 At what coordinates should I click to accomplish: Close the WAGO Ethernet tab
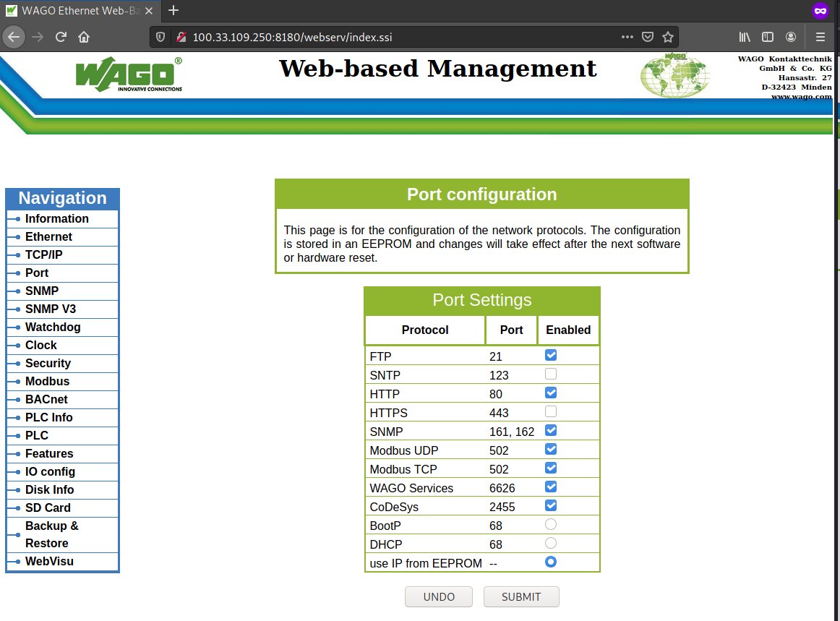pyautogui.click(x=149, y=11)
